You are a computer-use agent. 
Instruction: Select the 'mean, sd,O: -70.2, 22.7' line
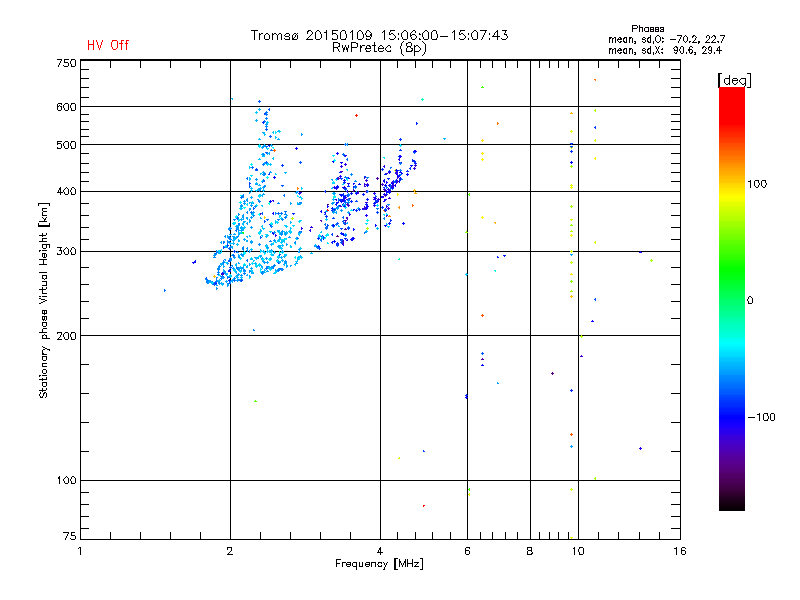point(666,39)
